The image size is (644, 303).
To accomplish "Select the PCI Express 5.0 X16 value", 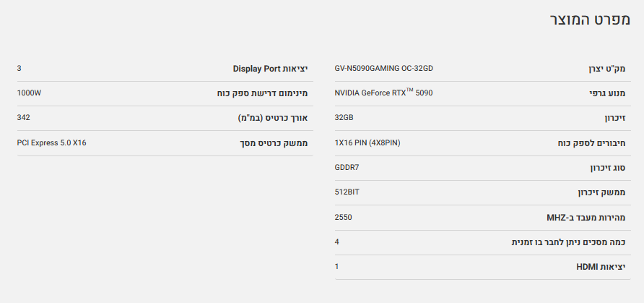I will pos(51,142).
